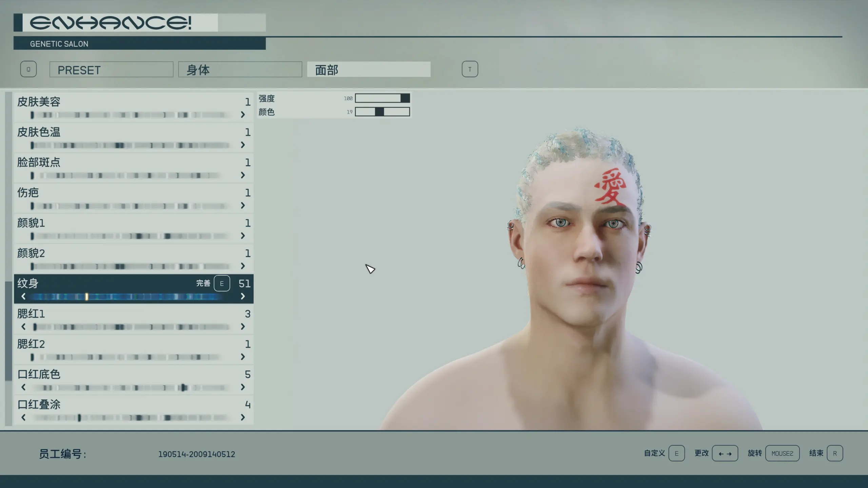Click the left arrow on the 纹身 row
The height and width of the screenshot is (488, 868).
coord(23,297)
